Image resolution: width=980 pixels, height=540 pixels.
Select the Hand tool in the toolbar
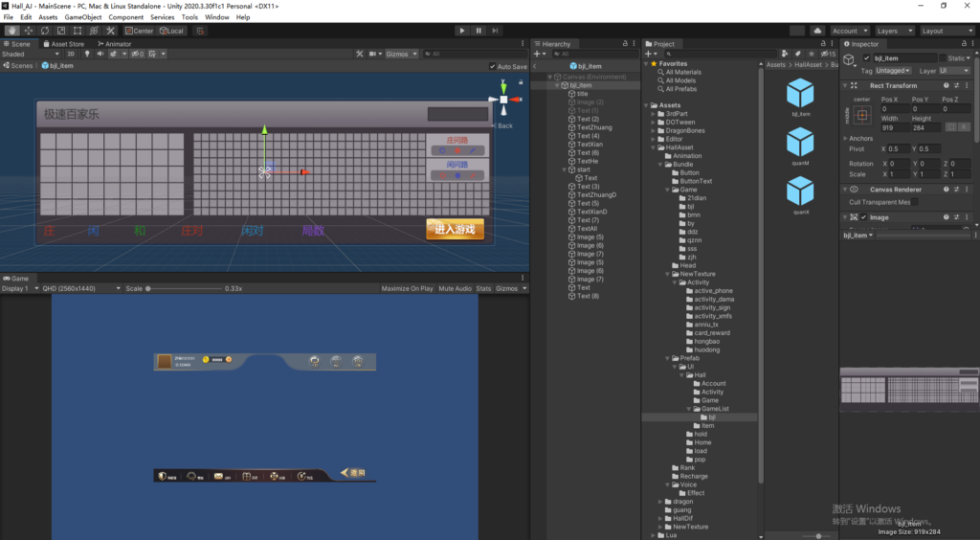tap(11, 31)
